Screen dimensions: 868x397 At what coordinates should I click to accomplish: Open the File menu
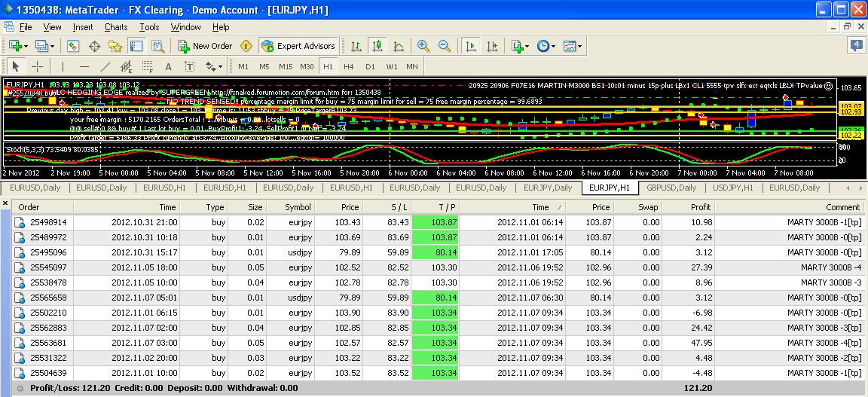pos(26,26)
